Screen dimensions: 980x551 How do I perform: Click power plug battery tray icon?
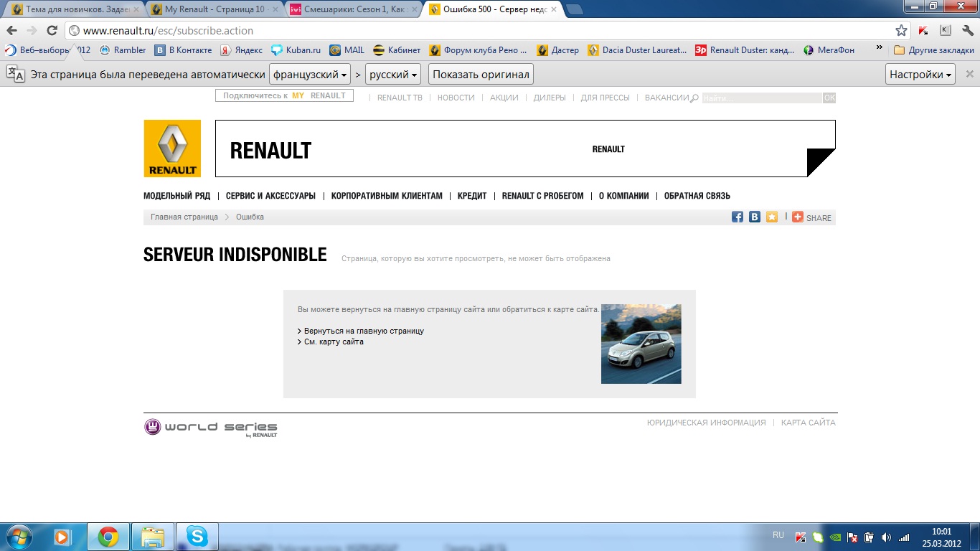[x=869, y=537]
